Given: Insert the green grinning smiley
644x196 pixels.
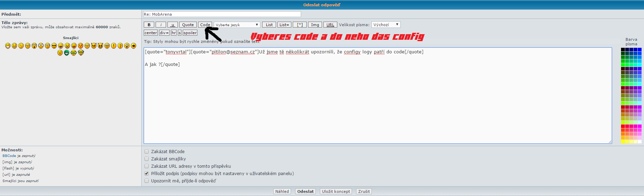Looking at the screenshot, I should pyautogui.click(x=66, y=53).
